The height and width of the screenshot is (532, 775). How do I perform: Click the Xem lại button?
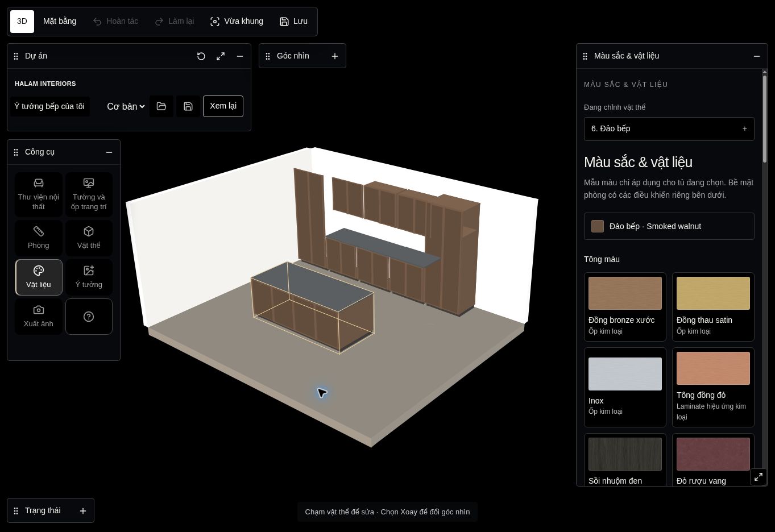pyautogui.click(x=223, y=106)
